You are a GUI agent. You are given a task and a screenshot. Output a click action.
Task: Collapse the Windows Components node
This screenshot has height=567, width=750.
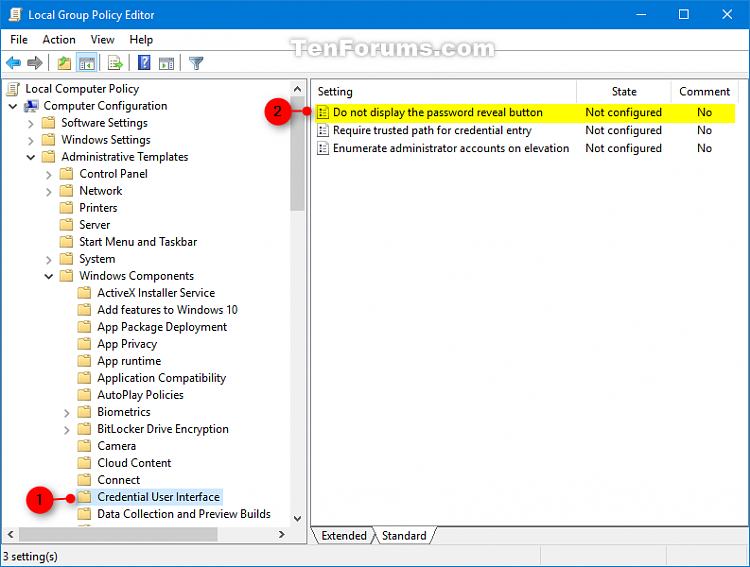(x=48, y=277)
